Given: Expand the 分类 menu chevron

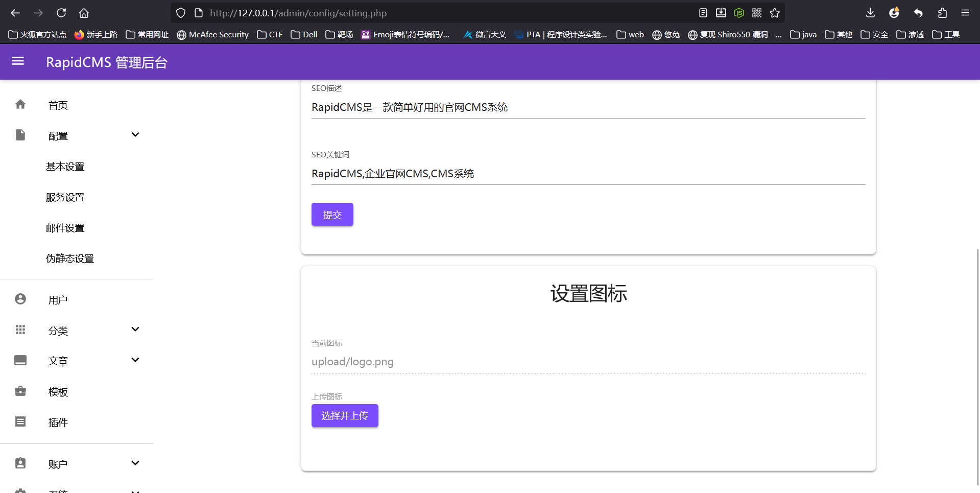Looking at the screenshot, I should pos(135,330).
